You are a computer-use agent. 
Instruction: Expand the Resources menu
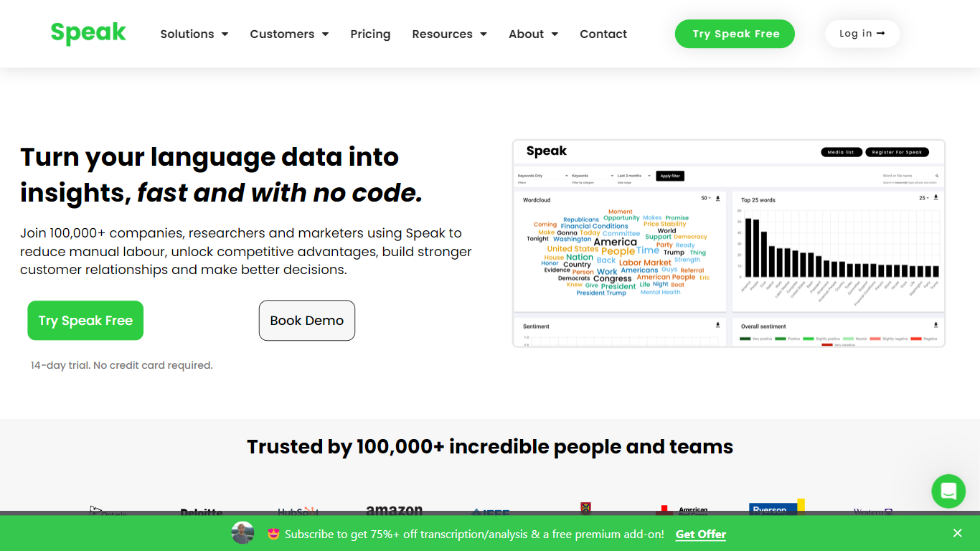click(x=449, y=34)
